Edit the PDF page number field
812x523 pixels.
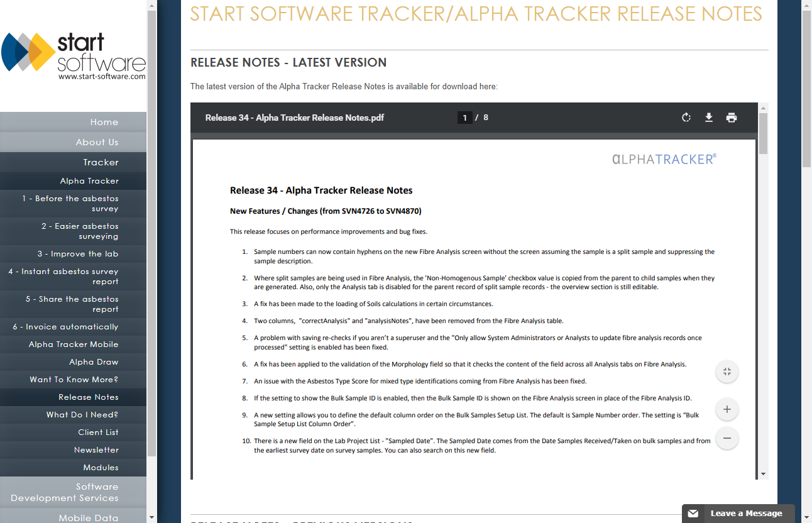465,118
